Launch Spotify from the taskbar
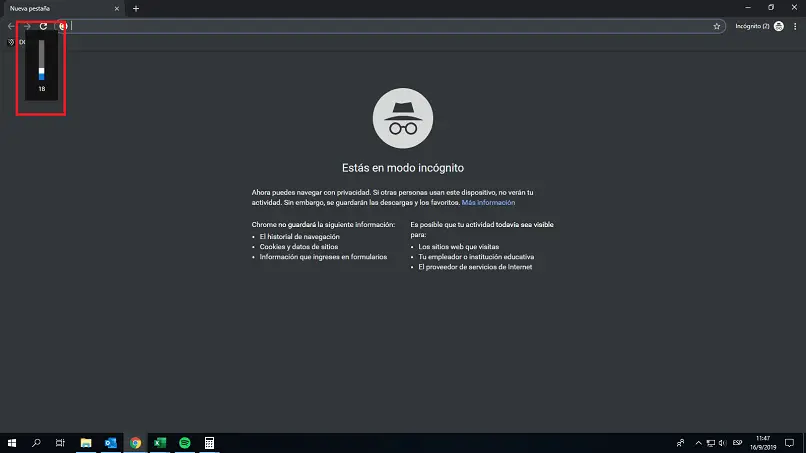The image size is (806, 453). (185, 443)
